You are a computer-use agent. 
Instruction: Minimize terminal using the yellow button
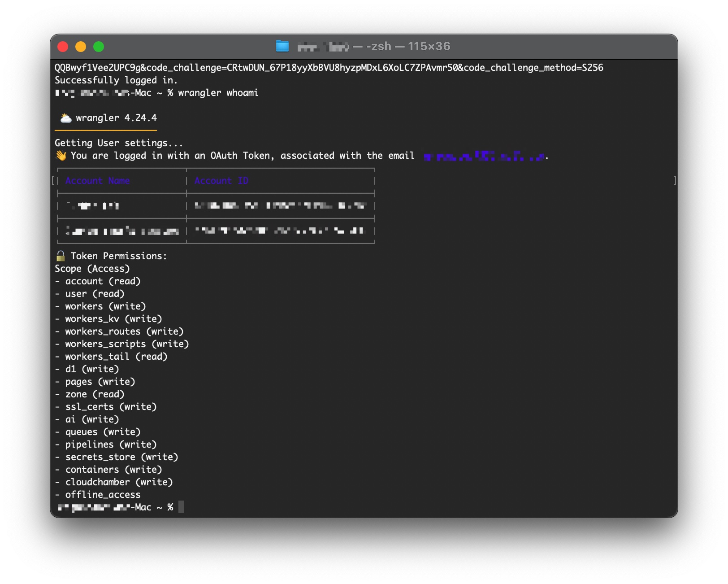(81, 47)
